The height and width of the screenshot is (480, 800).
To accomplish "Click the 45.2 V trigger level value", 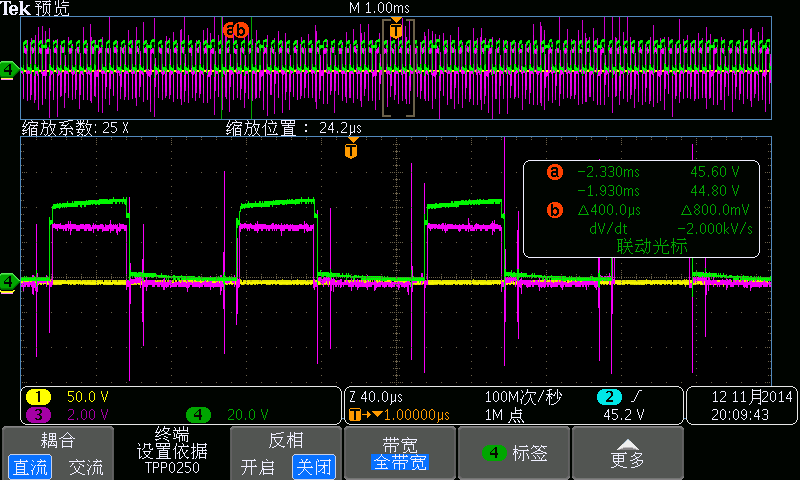I will click(623, 414).
